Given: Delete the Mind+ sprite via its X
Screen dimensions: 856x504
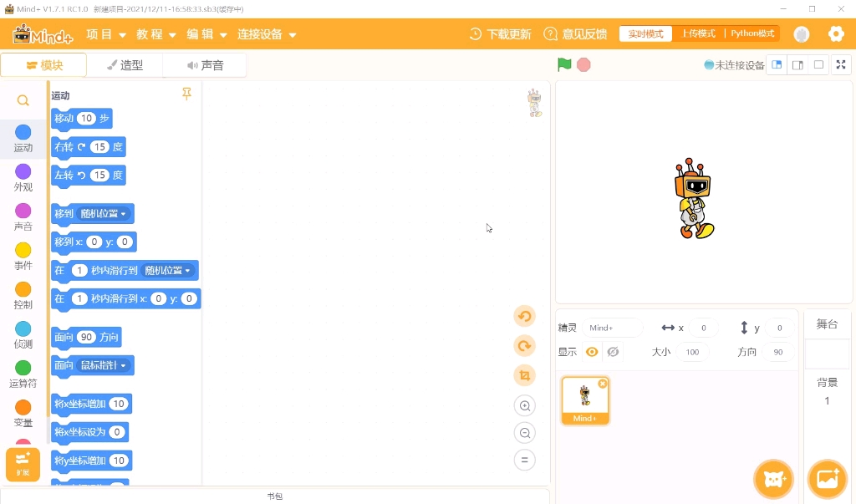Looking at the screenshot, I should tap(603, 384).
